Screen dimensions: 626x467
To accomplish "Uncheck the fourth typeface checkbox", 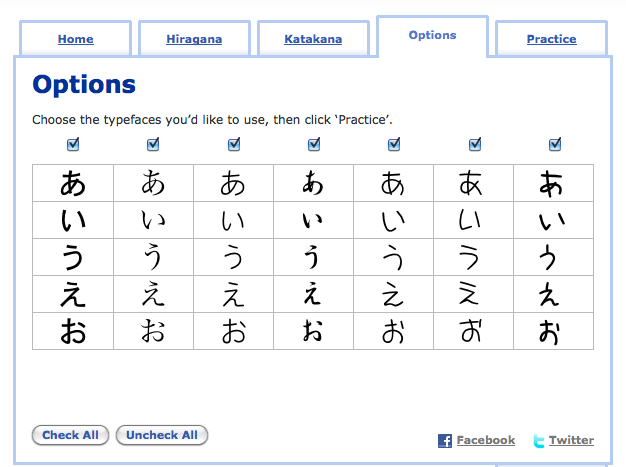I will pyautogui.click(x=314, y=145).
